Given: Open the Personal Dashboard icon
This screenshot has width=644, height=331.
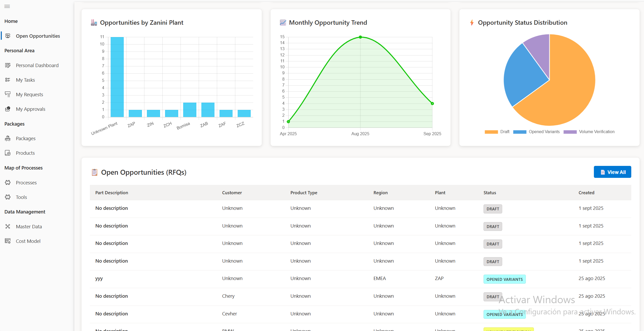Looking at the screenshot, I should tap(8, 65).
